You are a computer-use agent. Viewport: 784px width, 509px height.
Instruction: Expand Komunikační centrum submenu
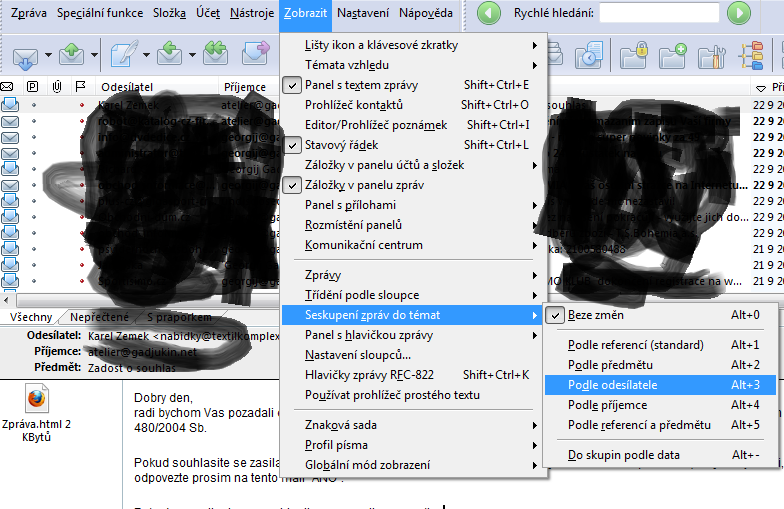pos(414,245)
